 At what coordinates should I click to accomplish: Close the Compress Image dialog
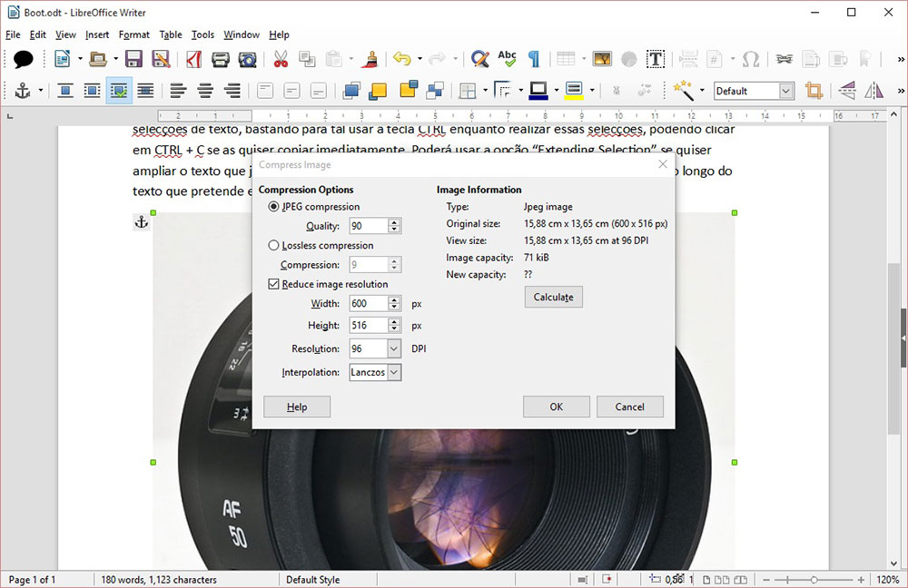[x=663, y=164]
